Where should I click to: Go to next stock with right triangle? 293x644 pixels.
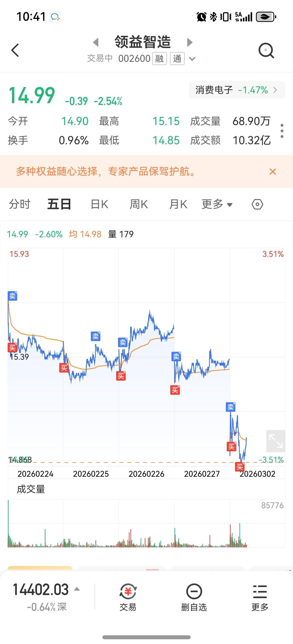pyautogui.click(x=190, y=42)
